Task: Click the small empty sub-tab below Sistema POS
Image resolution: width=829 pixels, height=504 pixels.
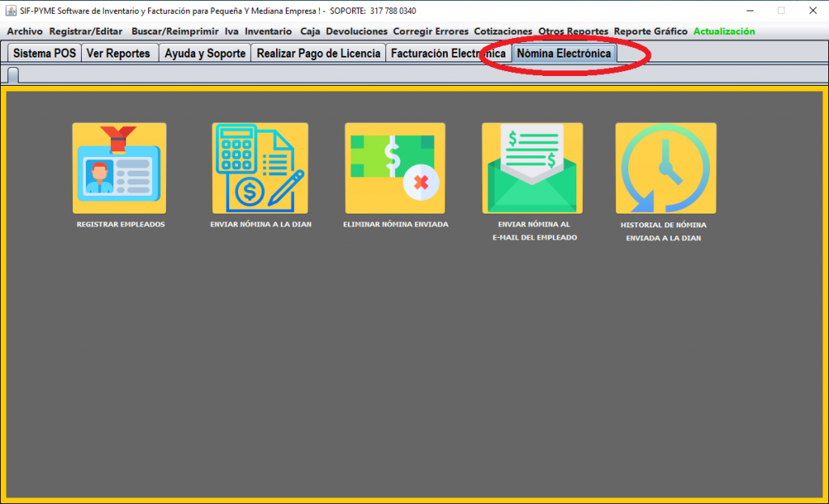Action: coord(14,74)
